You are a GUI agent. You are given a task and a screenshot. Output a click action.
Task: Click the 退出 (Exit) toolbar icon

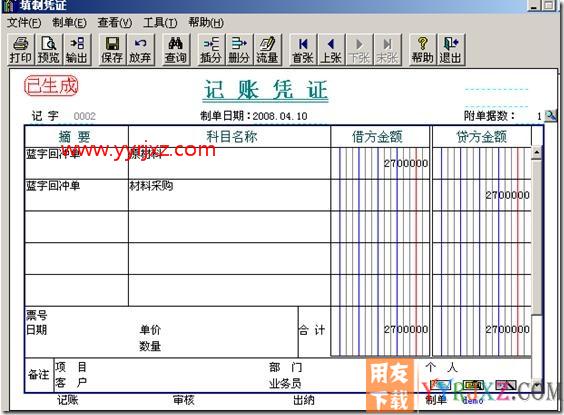(x=451, y=50)
